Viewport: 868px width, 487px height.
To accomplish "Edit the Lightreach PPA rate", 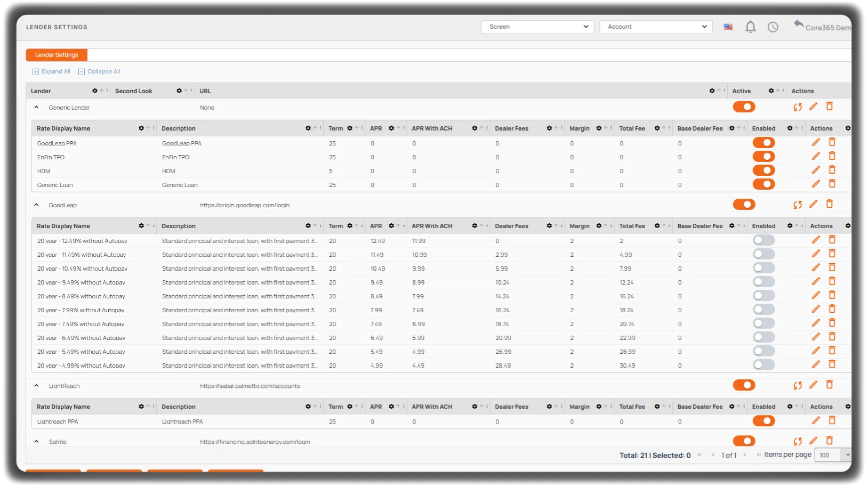I will pos(816,420).
